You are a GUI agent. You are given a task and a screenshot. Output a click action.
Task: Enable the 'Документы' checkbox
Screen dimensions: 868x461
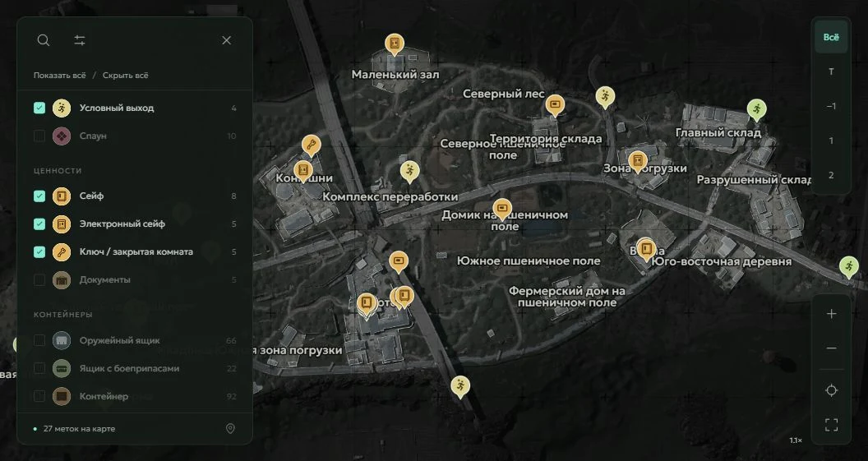39,279
